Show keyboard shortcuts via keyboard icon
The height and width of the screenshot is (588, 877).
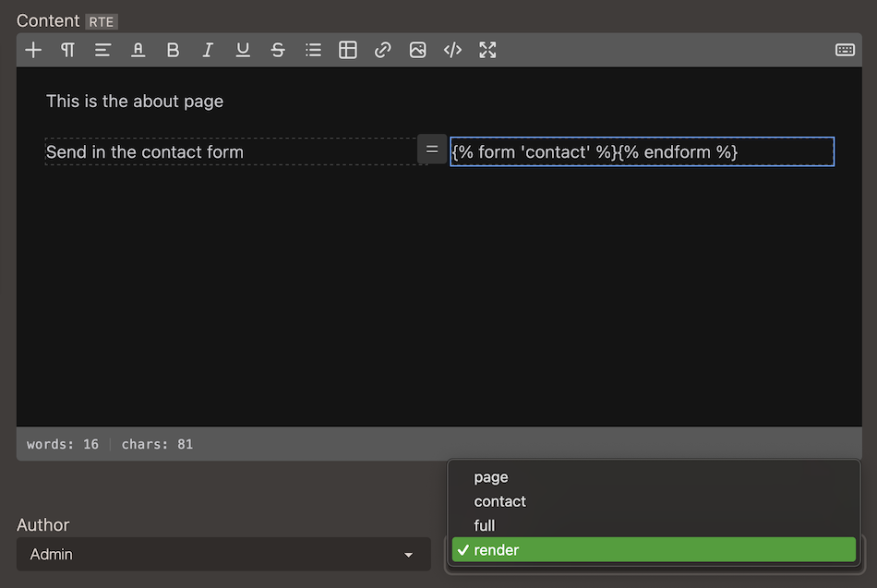click(845, 50)
